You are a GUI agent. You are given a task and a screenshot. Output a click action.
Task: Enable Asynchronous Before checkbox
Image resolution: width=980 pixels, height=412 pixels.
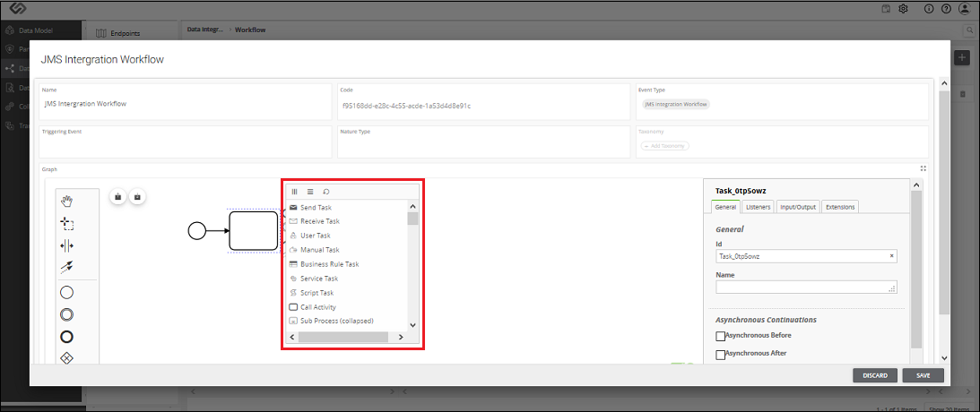pyautogui.click(x=721, y=337)
